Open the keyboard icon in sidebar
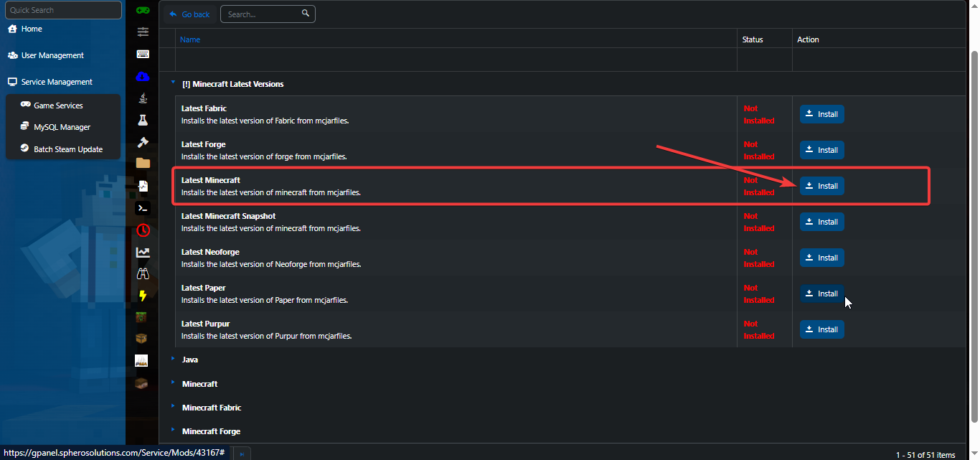The image size is (980, 460). coord(143,54)
